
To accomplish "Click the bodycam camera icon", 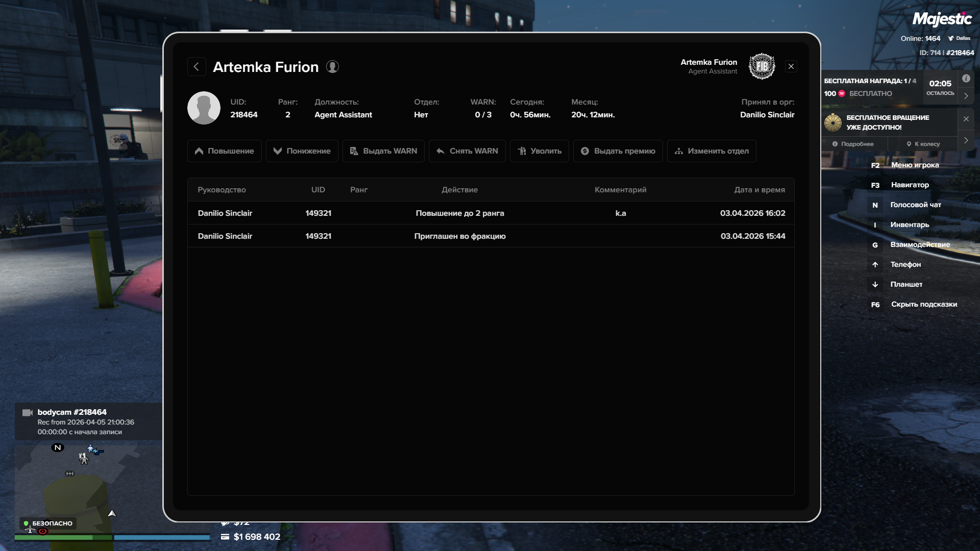I will coord(28,412).
